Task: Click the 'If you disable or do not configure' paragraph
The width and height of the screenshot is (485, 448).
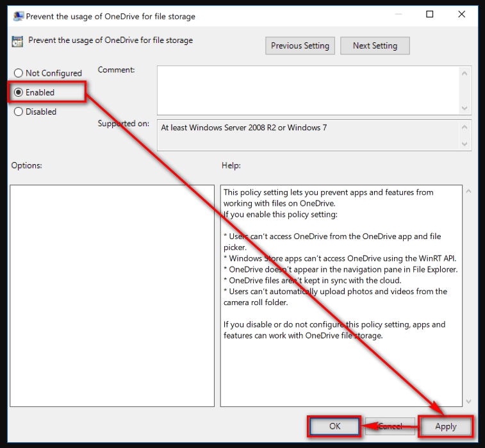Action: click(x=334, y=330)
